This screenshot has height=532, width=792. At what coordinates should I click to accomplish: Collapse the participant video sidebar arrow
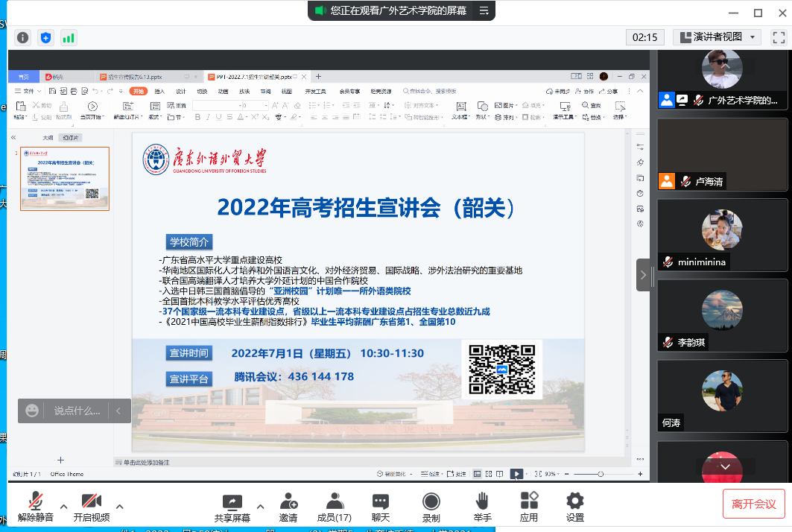(x=643, y=275)
